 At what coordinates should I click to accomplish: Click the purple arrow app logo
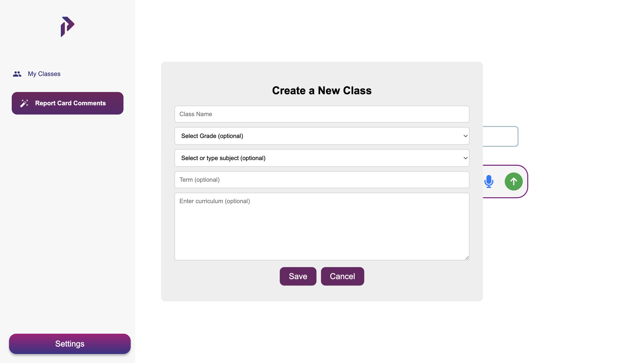[67, 27]
